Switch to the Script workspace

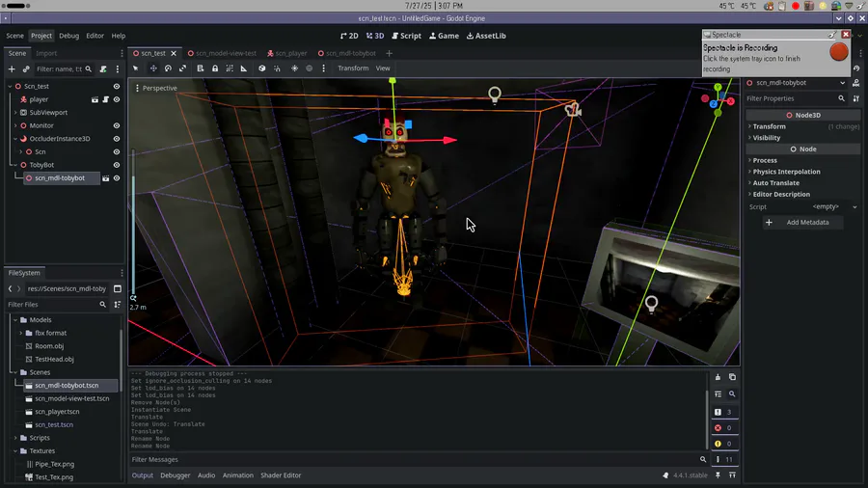406,36
